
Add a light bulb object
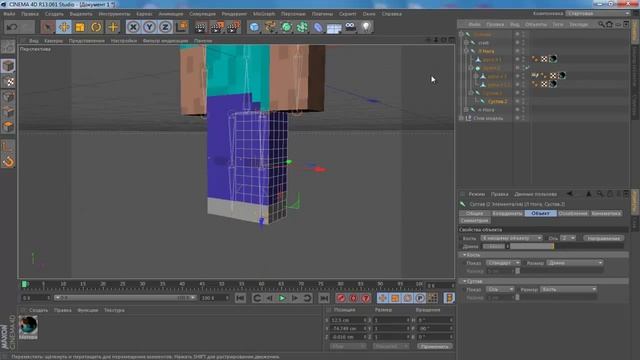tap(366, 27)
